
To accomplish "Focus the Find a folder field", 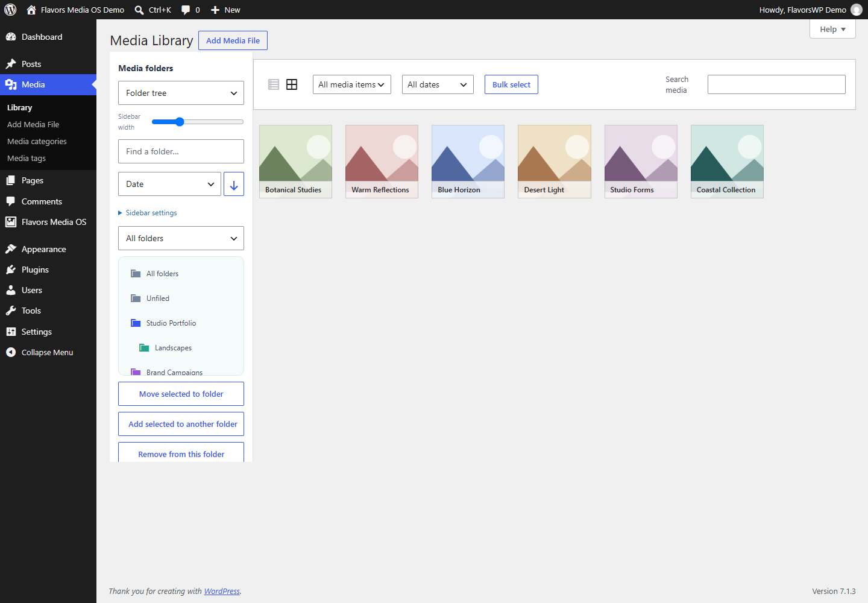I will tap(181, 151).
